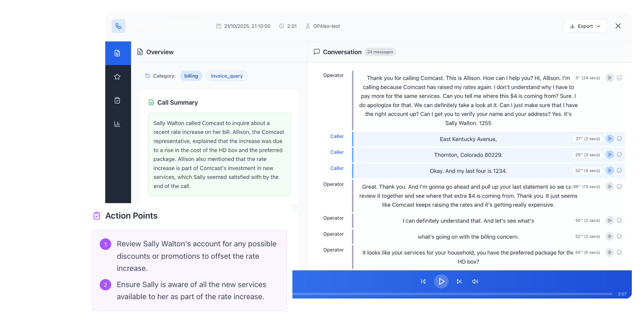Image resolution: width=644 pixels, height=322 pixels.
Task: Select the billing category tag
Action: click(x=191, y=76)
